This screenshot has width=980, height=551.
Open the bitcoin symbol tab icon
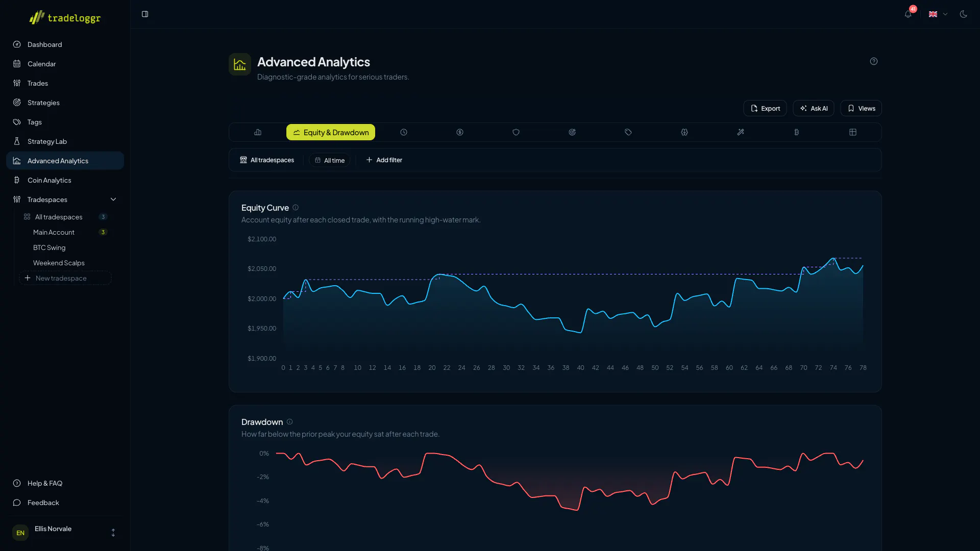[x=797, y=132]
